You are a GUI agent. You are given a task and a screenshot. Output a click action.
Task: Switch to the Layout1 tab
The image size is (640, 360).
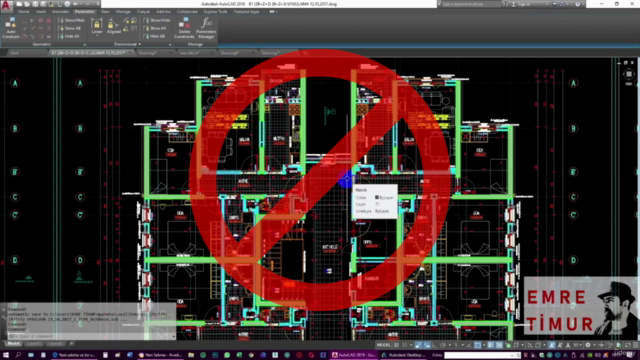point(34,344)
